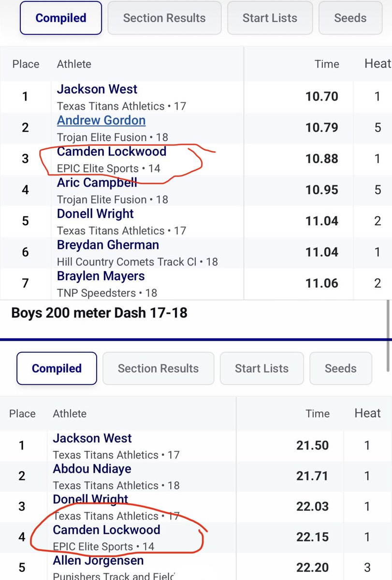Open Camden Lockwood in the 10.88 row
The image size is (392, 580).
pos(112,151)
